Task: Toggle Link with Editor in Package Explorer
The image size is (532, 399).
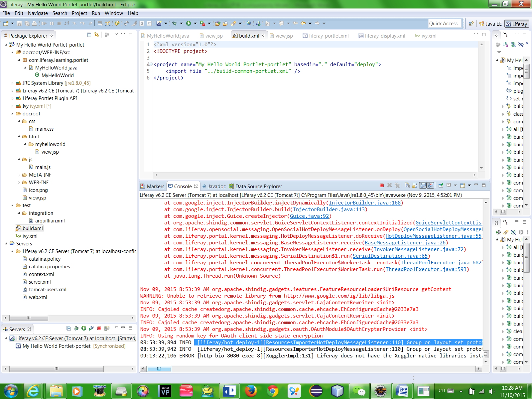Action: pyautogui.click(x=96, y=35)
